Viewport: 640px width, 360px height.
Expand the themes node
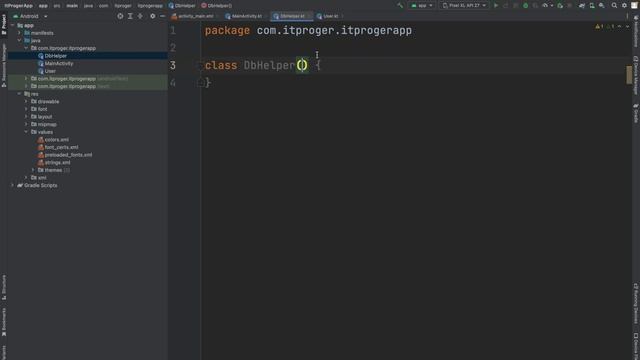pos(33,170)
